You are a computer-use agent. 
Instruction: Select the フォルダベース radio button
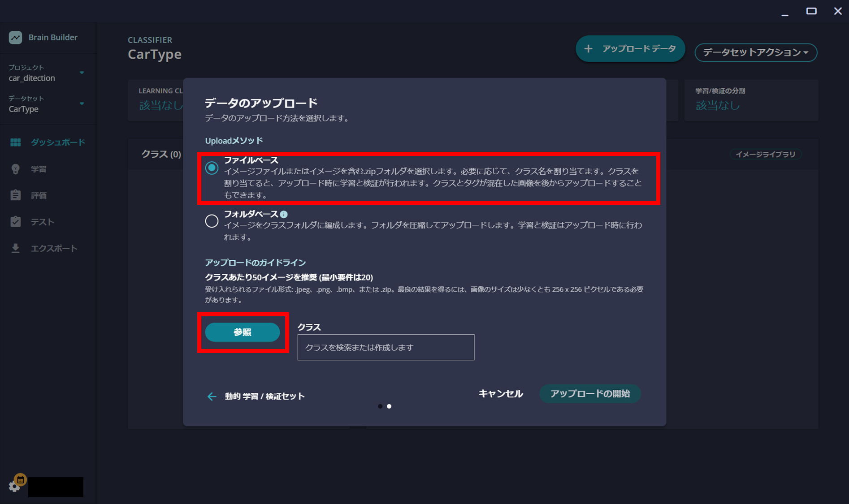tap(212, 221)
